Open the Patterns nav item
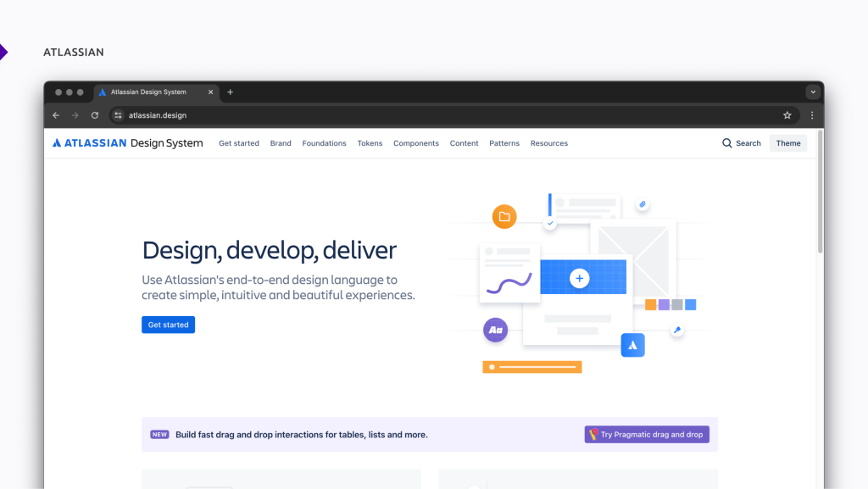The image size is (868, 489). (x=504, y=143)
